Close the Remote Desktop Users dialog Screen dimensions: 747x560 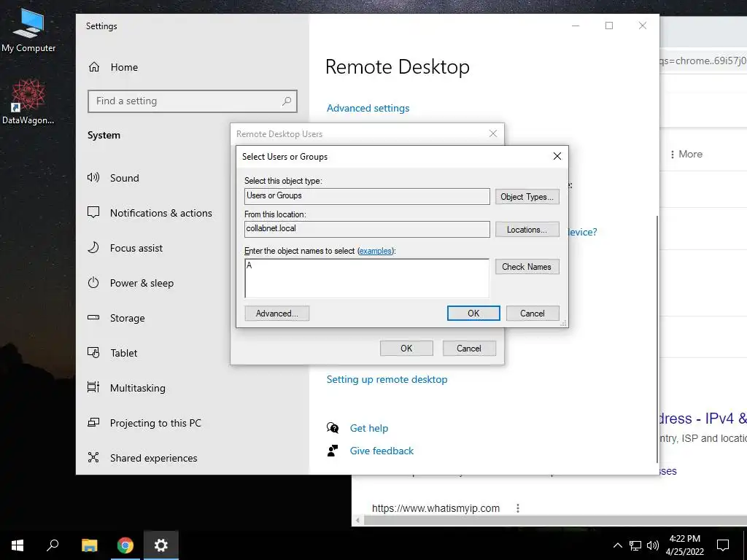click(493, 134)
